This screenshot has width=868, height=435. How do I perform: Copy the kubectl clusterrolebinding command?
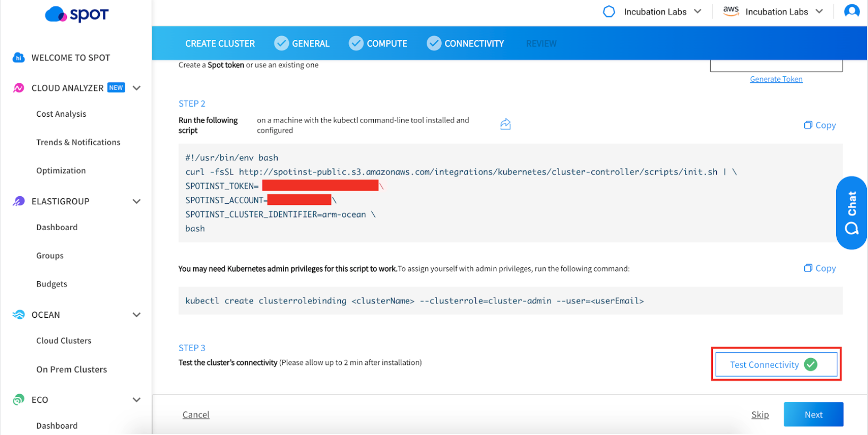click(820, 268)
